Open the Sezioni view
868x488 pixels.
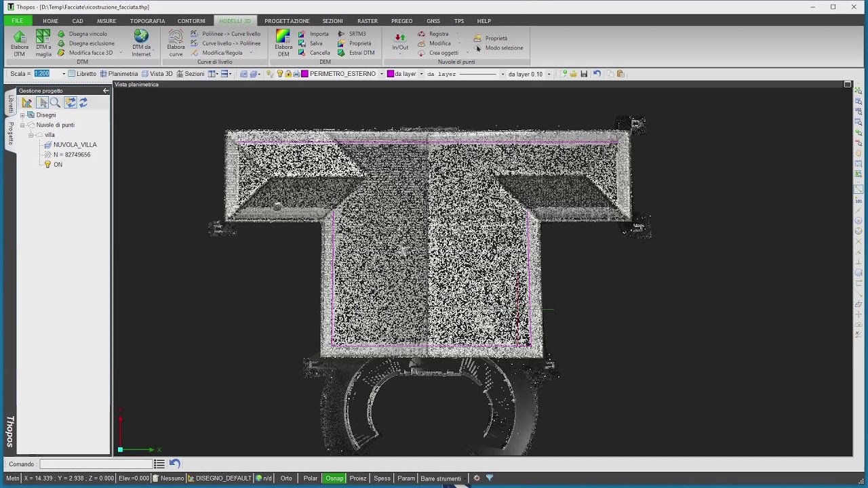[190, 74]
